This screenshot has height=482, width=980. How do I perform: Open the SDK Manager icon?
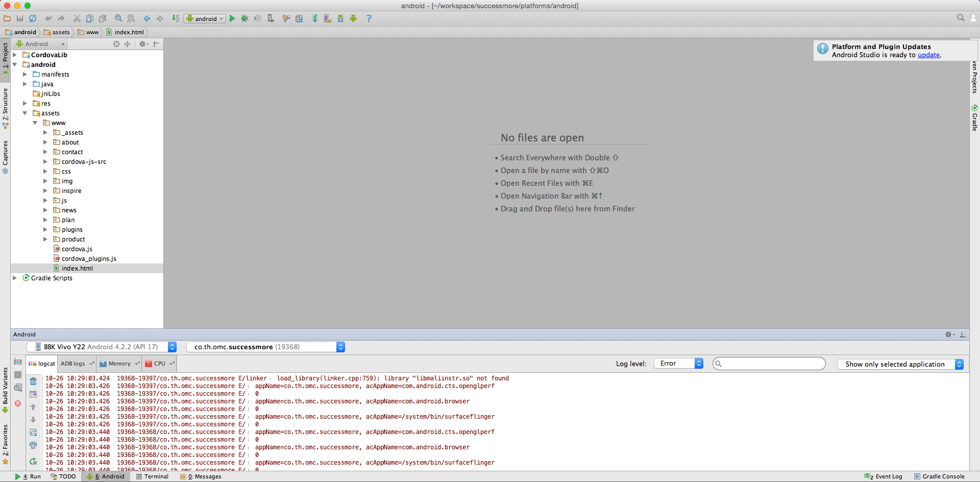[340, 18]
